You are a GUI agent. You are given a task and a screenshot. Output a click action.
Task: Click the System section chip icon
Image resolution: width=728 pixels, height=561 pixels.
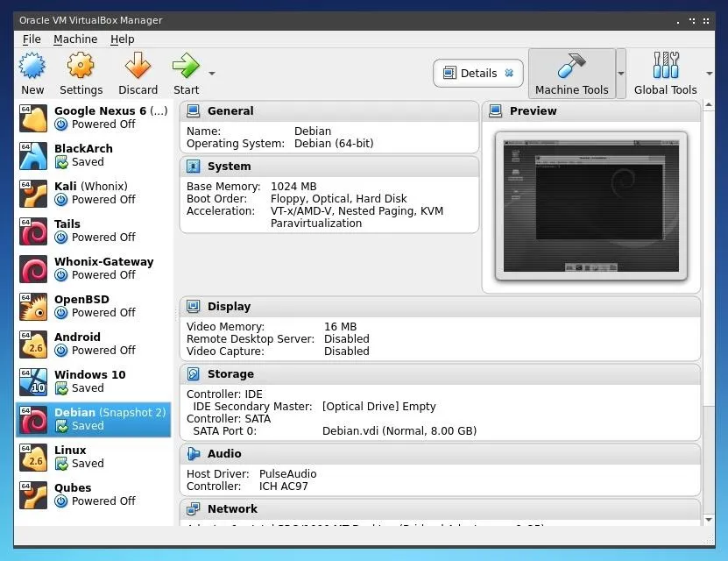click(x=193, y=167)
